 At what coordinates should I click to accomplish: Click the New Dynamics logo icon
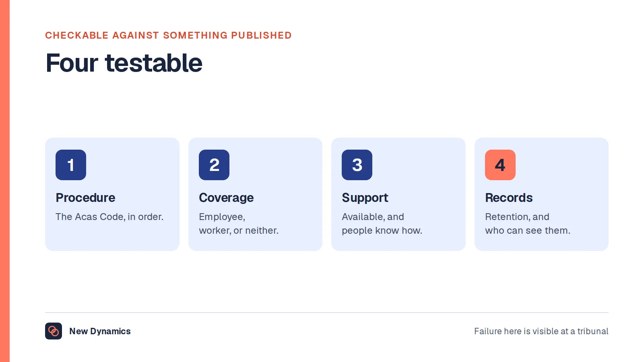click(54, 331)
